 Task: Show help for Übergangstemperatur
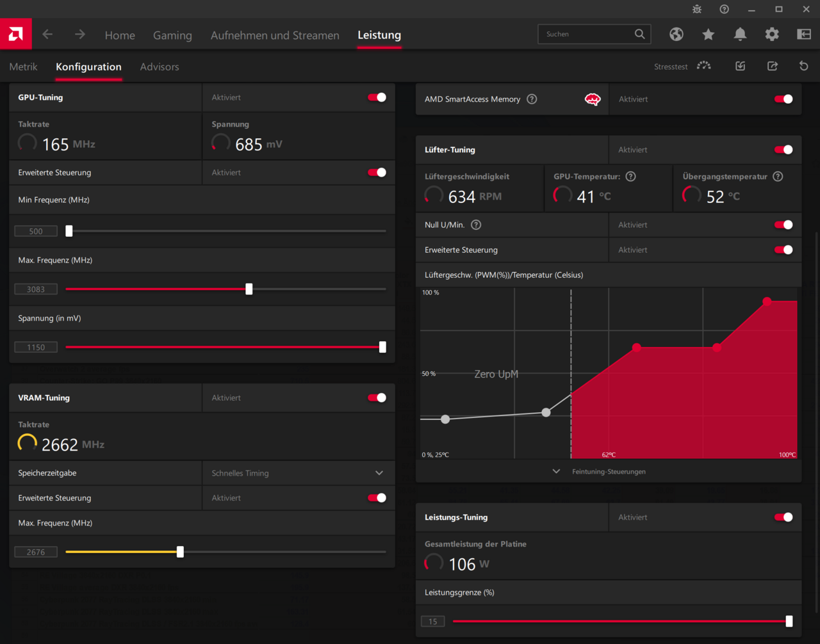coord(778,177)
